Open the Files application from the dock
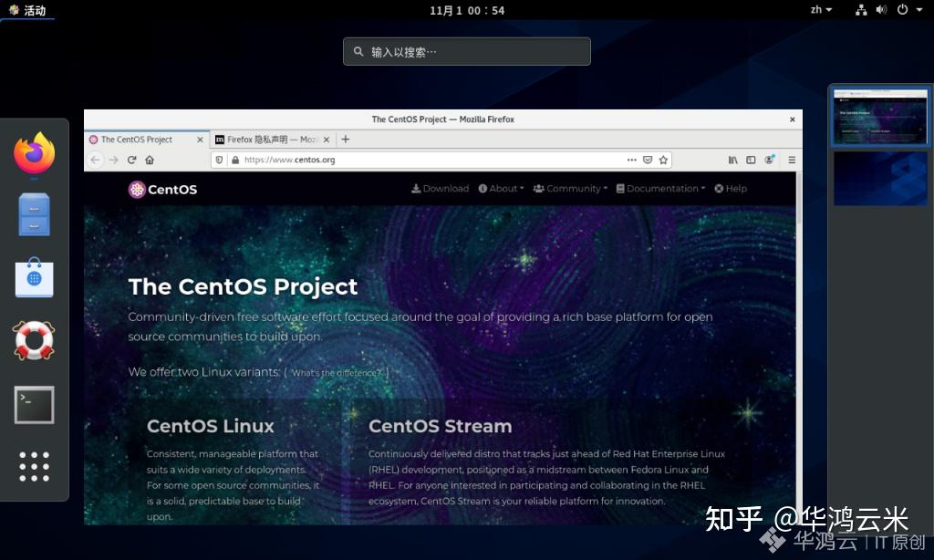The image size is (934, 560). click(34, 213)
